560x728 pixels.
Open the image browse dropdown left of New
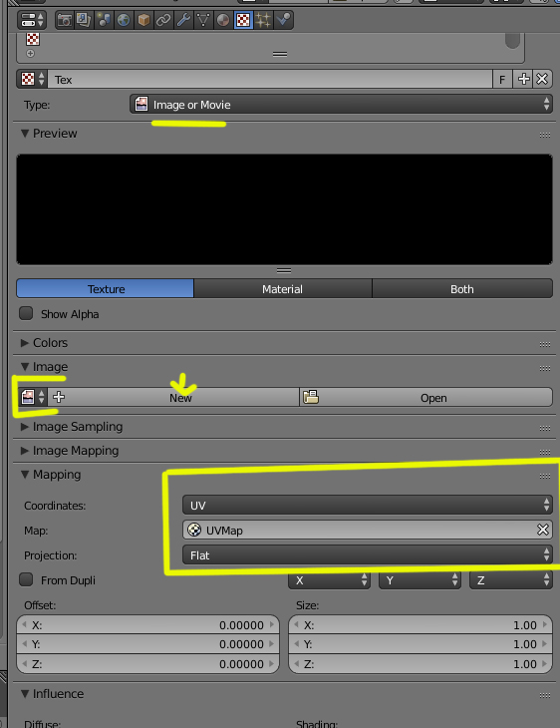pyautogui.click(x=33, y=398)
